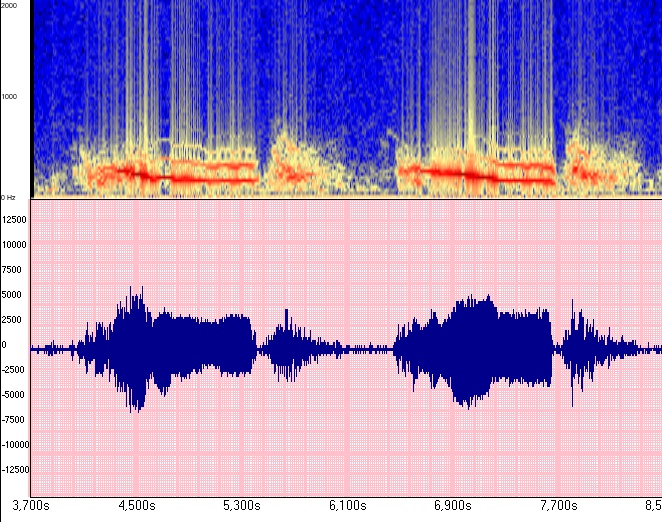Click the 1000 frequency label on the spectrogram
The image size is (662, 522).
[x=10, y=97]
